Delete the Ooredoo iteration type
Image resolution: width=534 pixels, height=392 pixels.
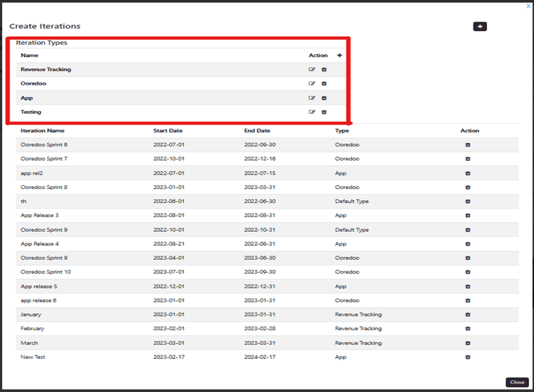click(324, 84)
